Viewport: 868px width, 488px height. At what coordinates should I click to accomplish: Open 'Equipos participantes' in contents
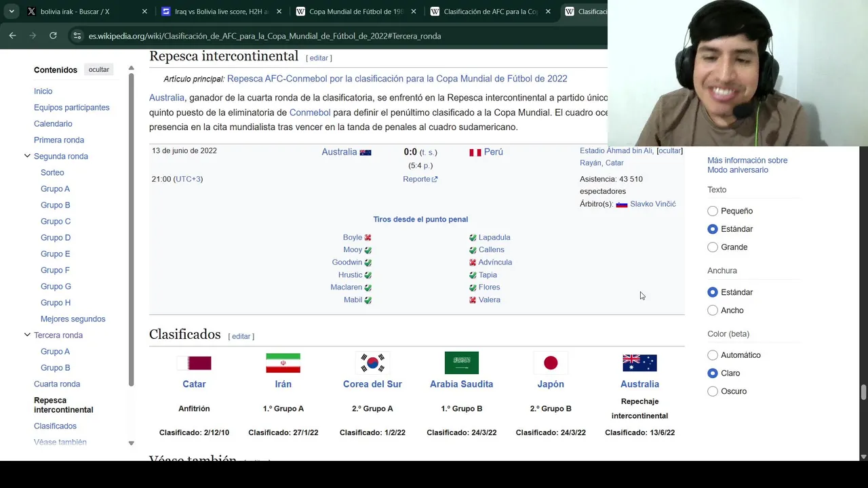tap(71, 107)
